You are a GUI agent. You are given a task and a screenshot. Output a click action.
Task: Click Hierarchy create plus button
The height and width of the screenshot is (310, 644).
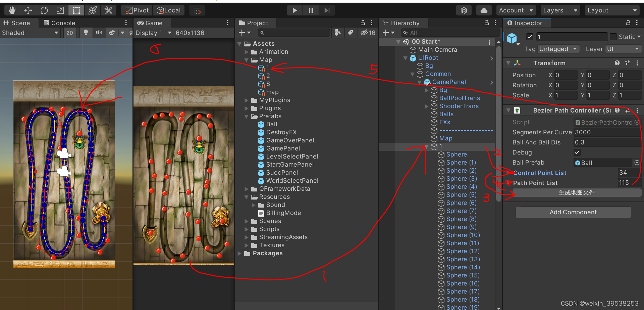pos(389,33)
